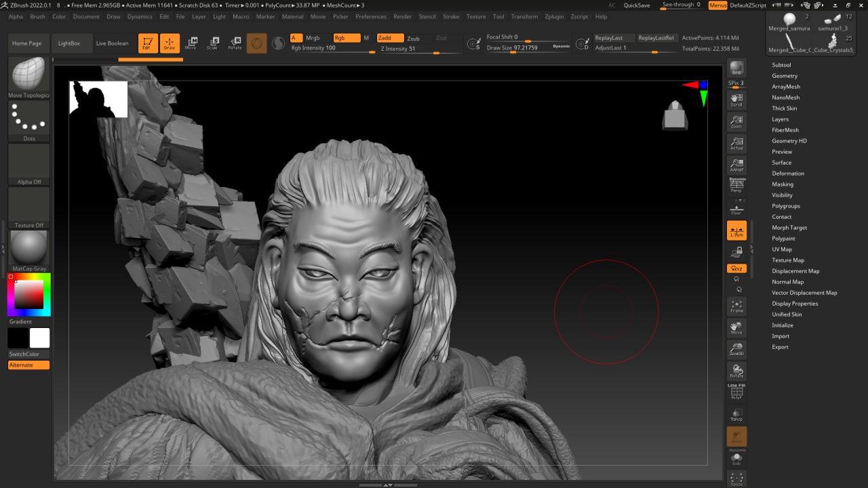Click the Zoom3D navigation icon
868x488 pixels.
click(x=736, y=350)
